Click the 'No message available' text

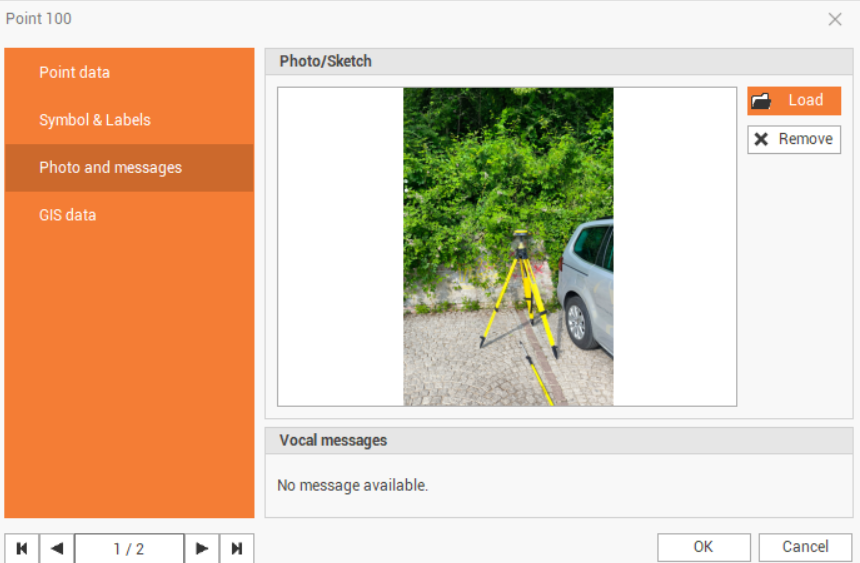[x=352, y=486]
